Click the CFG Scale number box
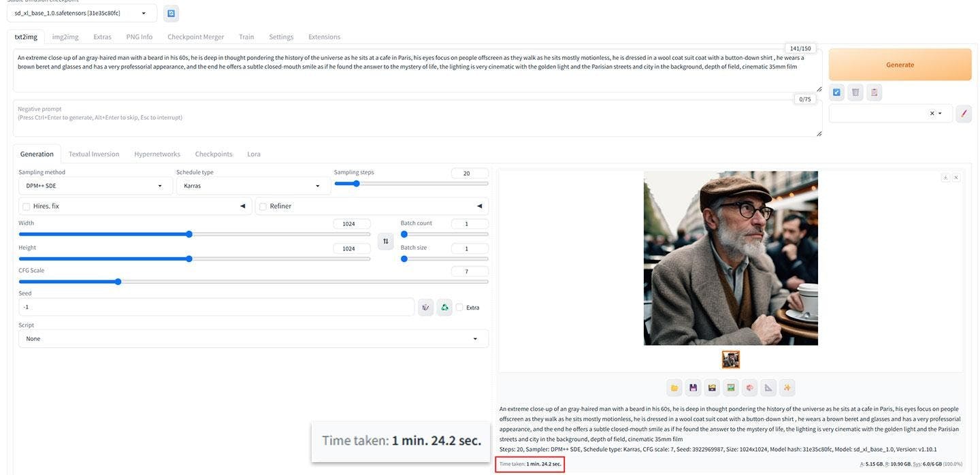 [470, 272]
